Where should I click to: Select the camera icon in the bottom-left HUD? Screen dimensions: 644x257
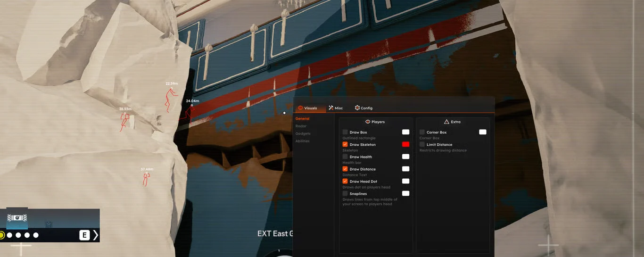pos(17,217)
